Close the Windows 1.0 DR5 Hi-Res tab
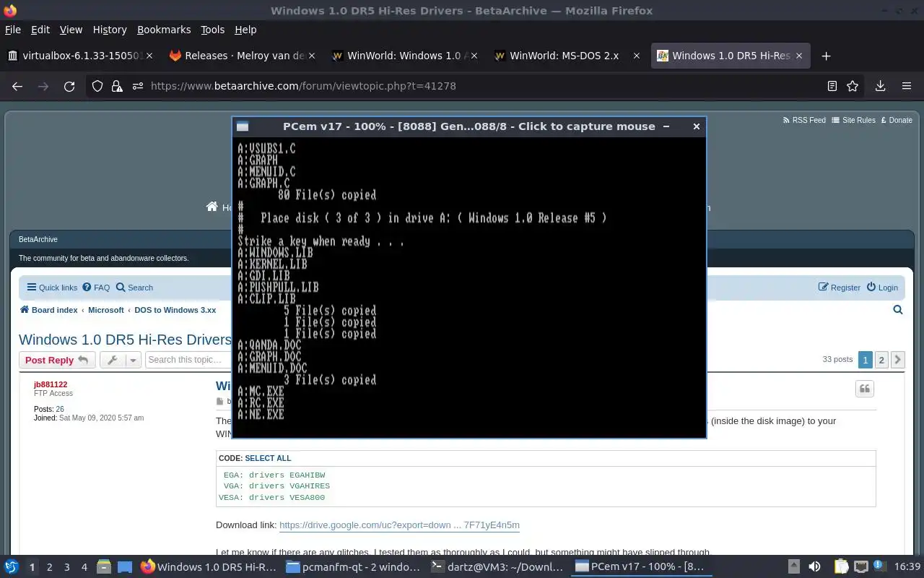Viewport: 924px width, 578px height. [x=799, y=56]
